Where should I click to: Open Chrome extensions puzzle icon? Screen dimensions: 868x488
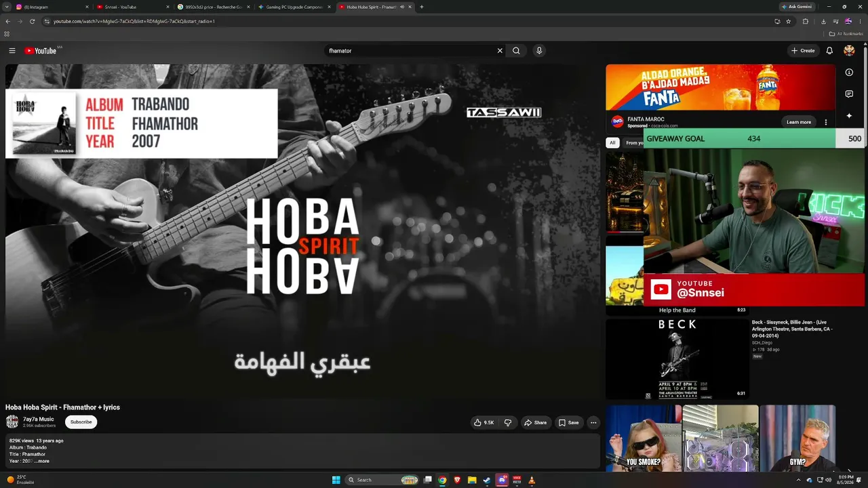pyautogui.click(x=806, y=21)
